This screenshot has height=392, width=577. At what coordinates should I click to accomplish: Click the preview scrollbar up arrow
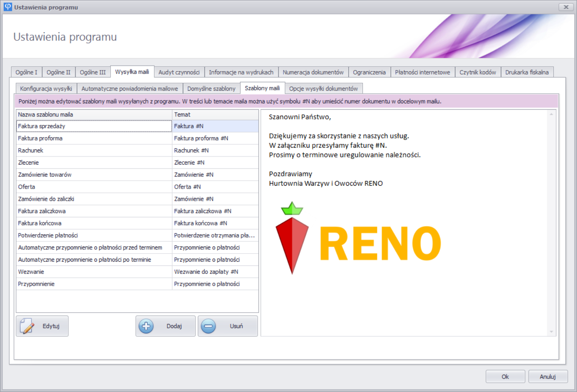point(551,114)
